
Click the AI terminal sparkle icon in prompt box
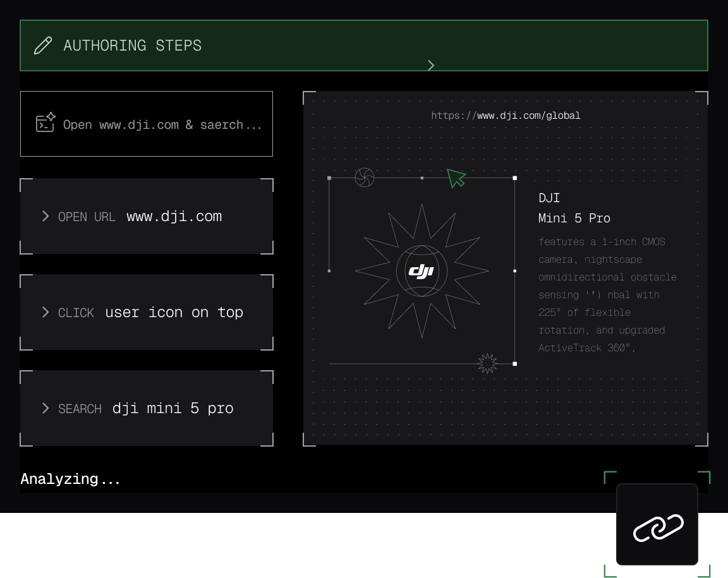coord(45,123)
